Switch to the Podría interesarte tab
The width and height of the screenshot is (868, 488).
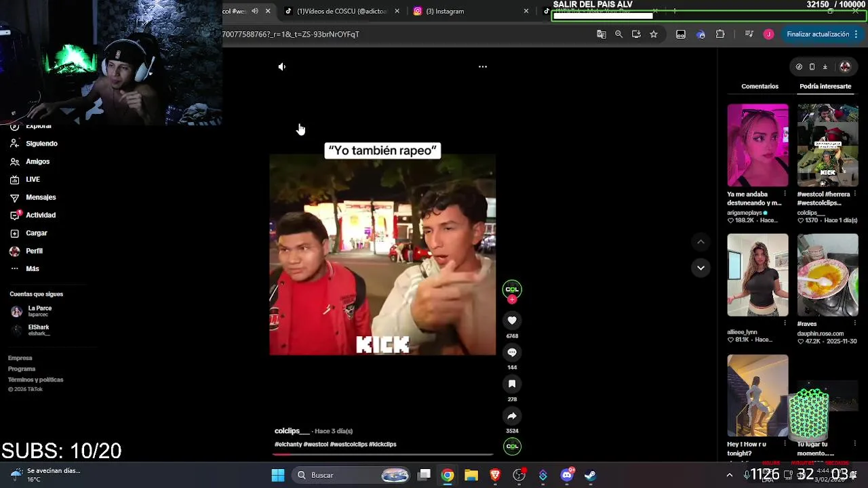(x=825, y=86)
